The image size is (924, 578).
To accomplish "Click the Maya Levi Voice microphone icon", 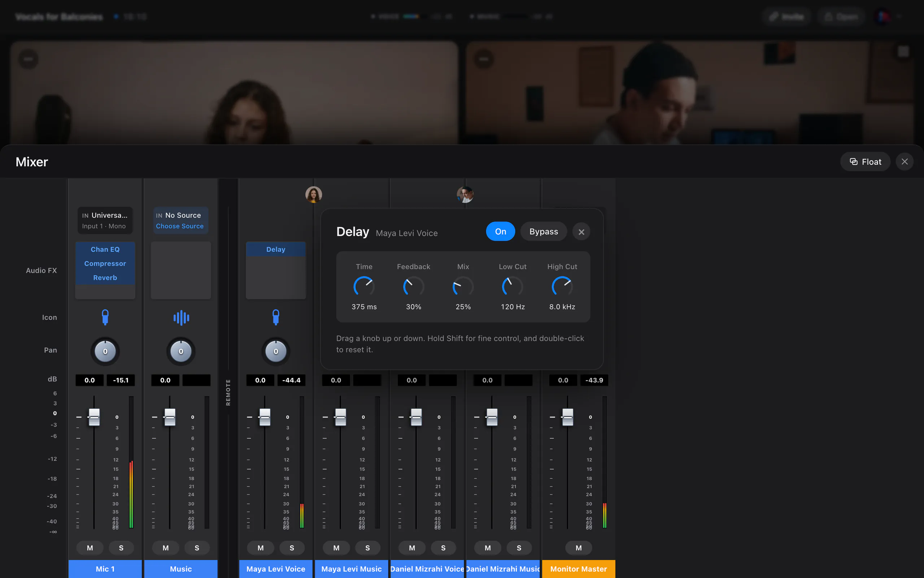I will pos(276,317).
